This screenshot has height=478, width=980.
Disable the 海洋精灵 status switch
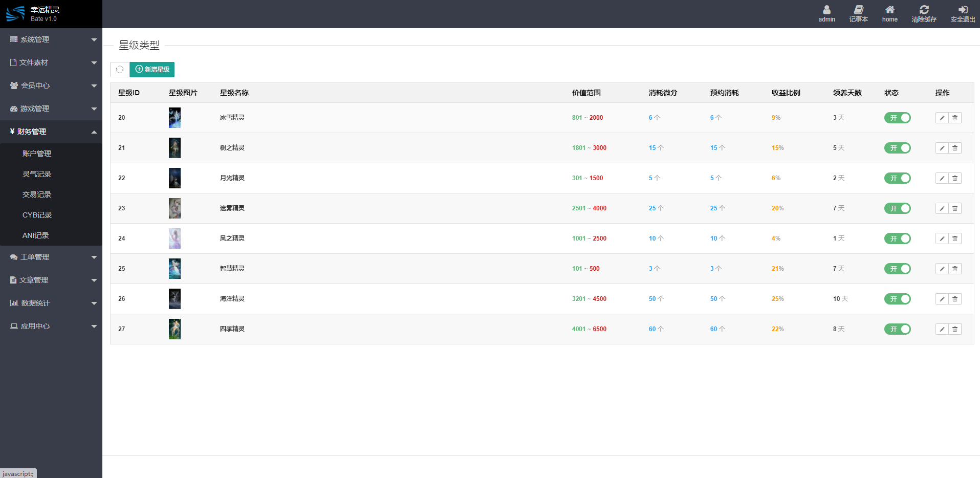tap(897, 299)
